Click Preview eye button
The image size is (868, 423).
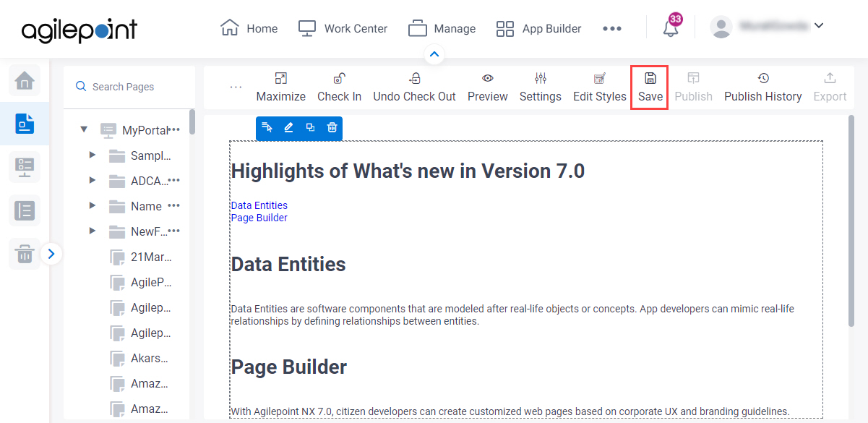click(488, 87)
